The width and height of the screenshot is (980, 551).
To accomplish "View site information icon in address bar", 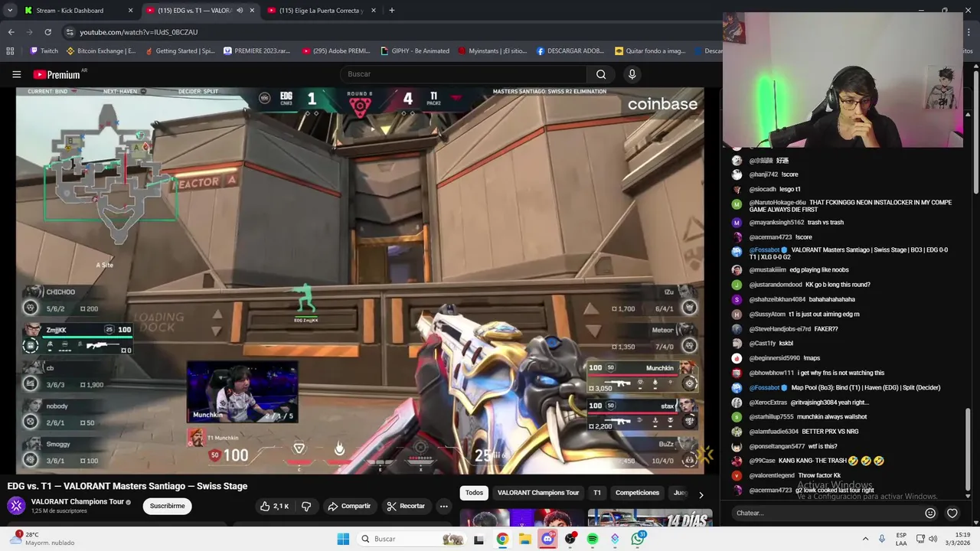I will (x=70, y=32).
